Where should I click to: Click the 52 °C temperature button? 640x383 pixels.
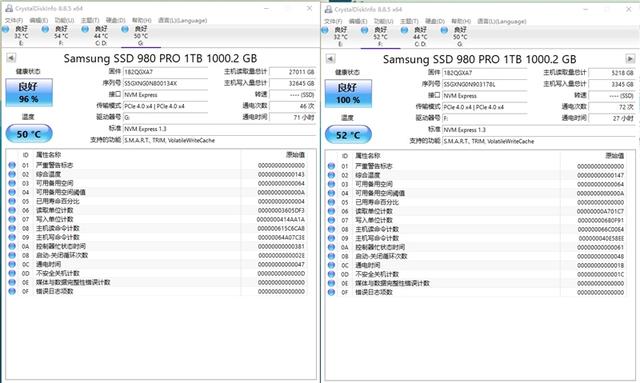[348, 135]
